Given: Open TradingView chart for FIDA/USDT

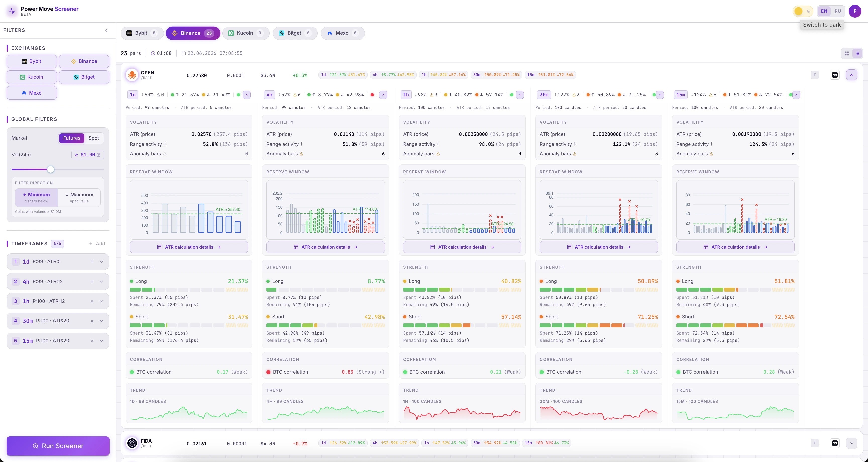Looking at the screenshot, I should point(835,443).
